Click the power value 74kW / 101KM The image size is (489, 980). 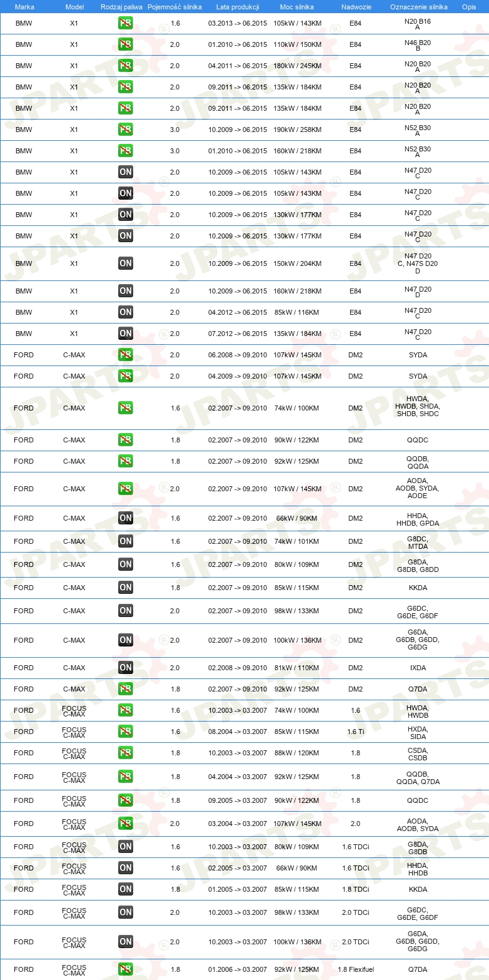(x=298, y=541)
